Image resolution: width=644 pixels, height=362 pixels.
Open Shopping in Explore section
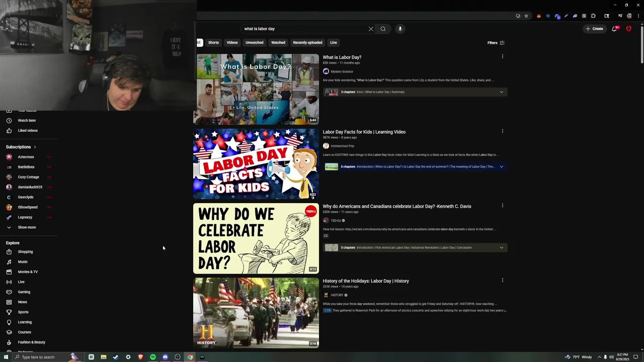(25, 252)
